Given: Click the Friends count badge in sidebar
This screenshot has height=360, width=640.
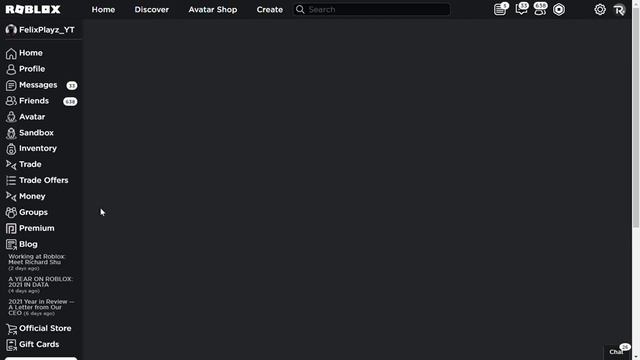Looking at the screenshot, I should 70,101.
